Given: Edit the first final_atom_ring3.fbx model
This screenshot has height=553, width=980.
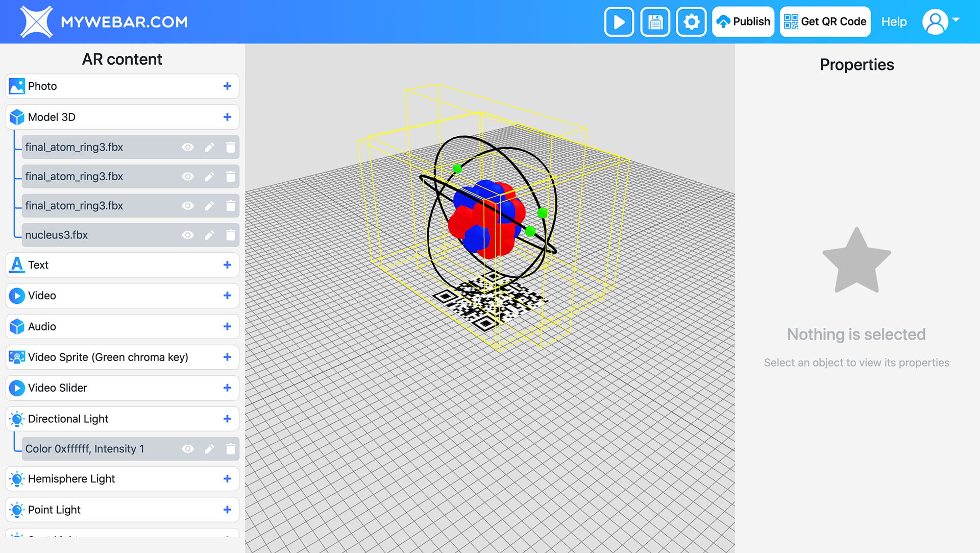Looking at the screenshot, I should pos(209,147).
